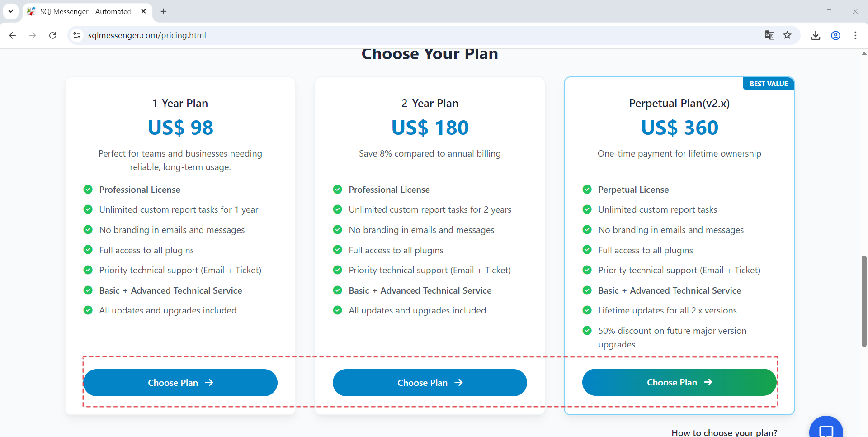Open a new browser tab

[x=164, y=11]
